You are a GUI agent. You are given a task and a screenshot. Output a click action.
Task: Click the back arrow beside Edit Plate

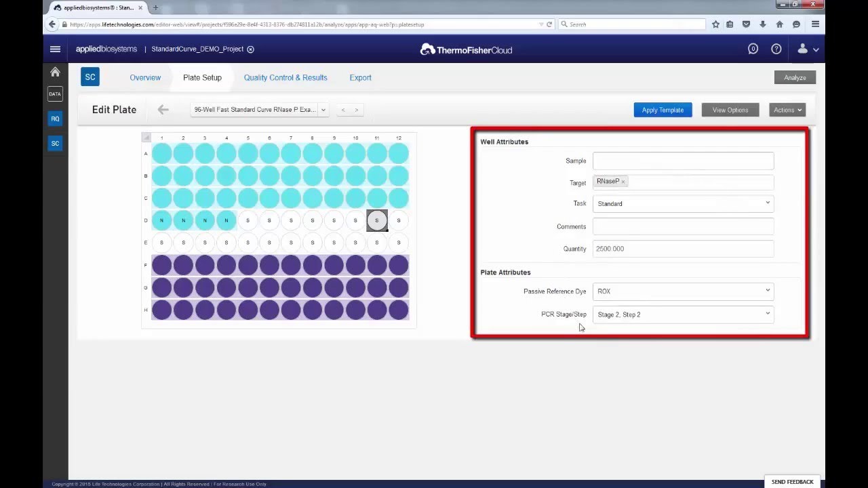point(163,109)
